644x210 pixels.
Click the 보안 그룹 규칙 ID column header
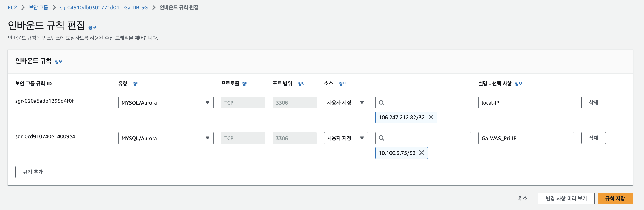coord(33,84)
